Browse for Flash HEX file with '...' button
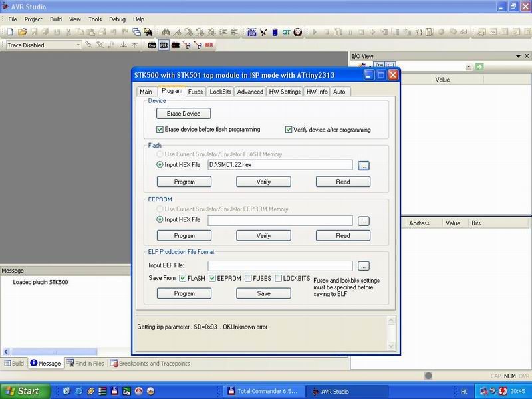The image size is (532, 399). (x=363, y=165)
